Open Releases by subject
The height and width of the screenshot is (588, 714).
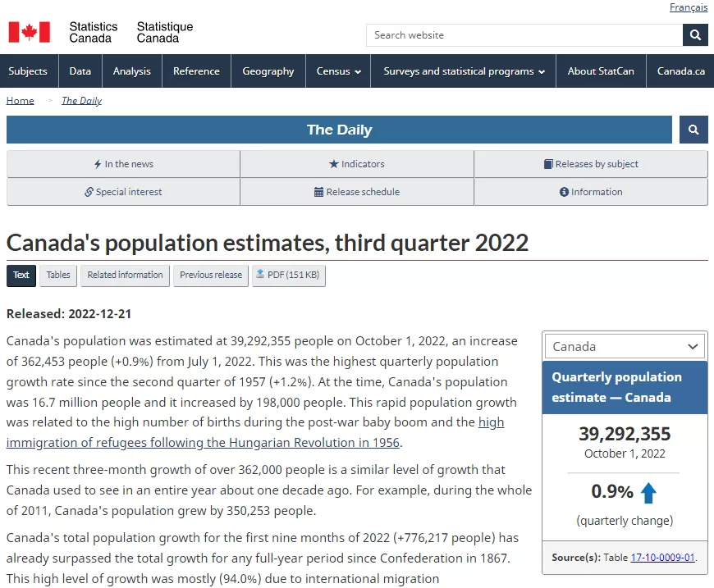591,164
